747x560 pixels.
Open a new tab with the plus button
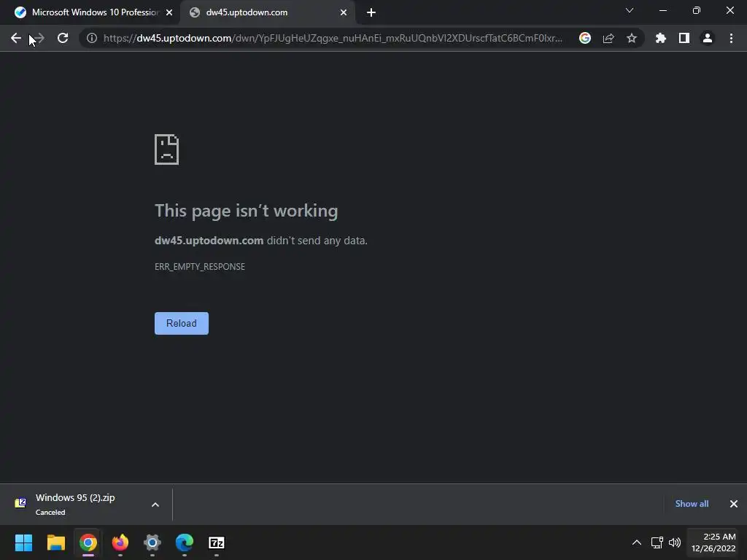pyautogui.click(x=371, y=12)
